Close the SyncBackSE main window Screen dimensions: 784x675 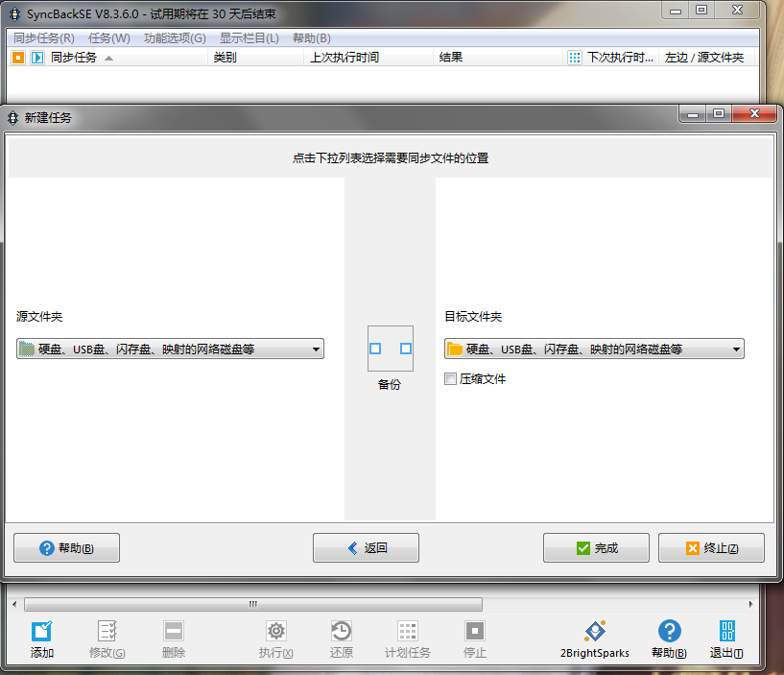(x=738, y=10)
